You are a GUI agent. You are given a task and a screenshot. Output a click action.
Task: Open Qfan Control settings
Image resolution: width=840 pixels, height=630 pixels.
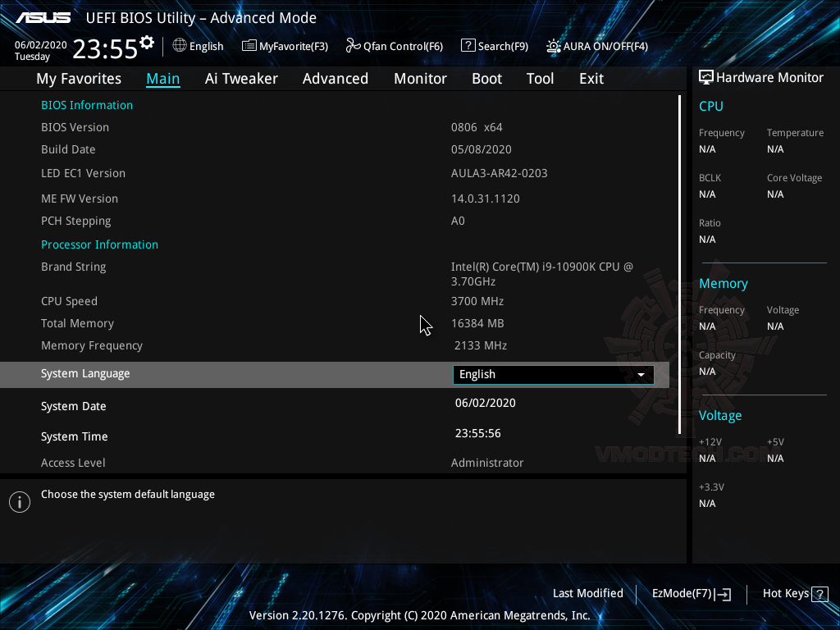pyautogui.click(x=394, y=46)
